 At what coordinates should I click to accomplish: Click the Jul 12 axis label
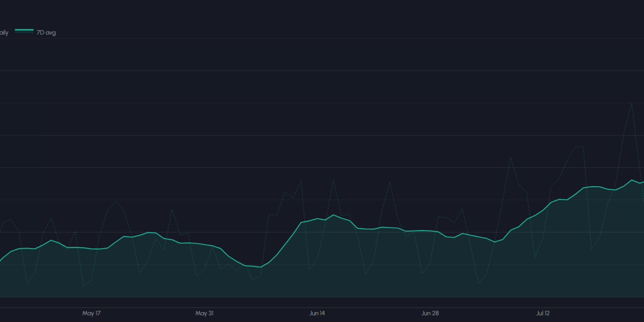coord(543,313)
